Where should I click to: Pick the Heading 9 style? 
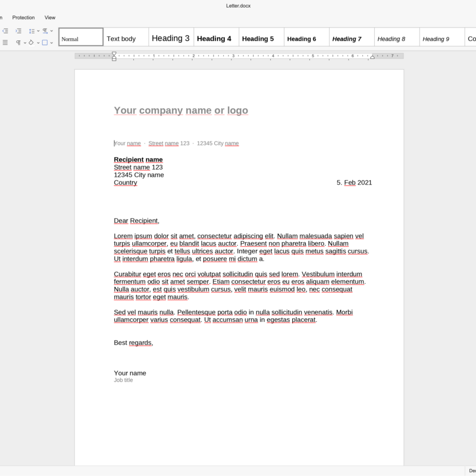442,37
